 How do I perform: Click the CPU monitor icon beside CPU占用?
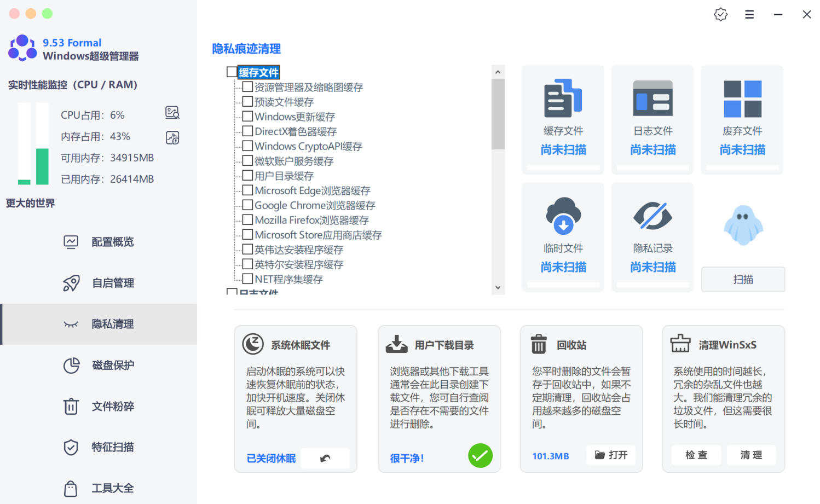(x=172, y=113)
